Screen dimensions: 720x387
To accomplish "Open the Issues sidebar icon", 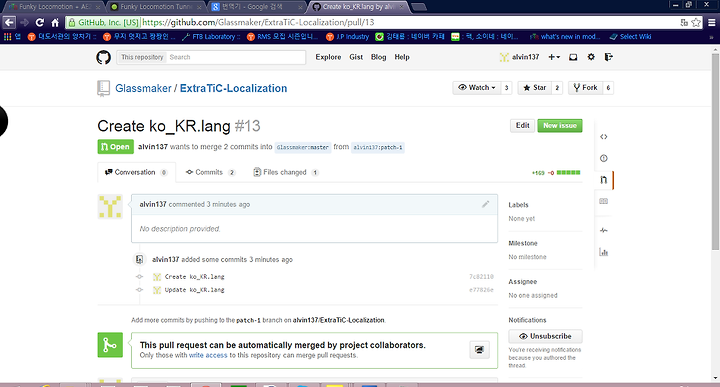I will [x=604, y=158].
